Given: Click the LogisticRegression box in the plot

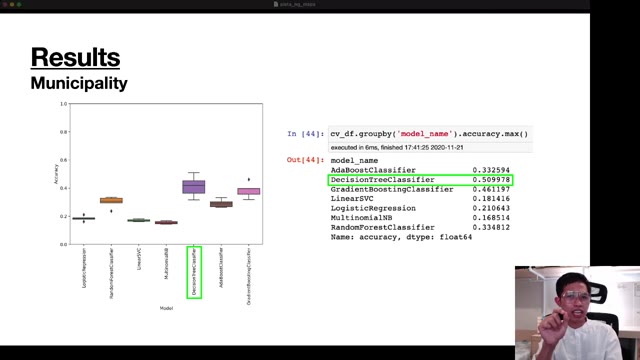Looking at the screenshot, I should (x=84, y=218).
